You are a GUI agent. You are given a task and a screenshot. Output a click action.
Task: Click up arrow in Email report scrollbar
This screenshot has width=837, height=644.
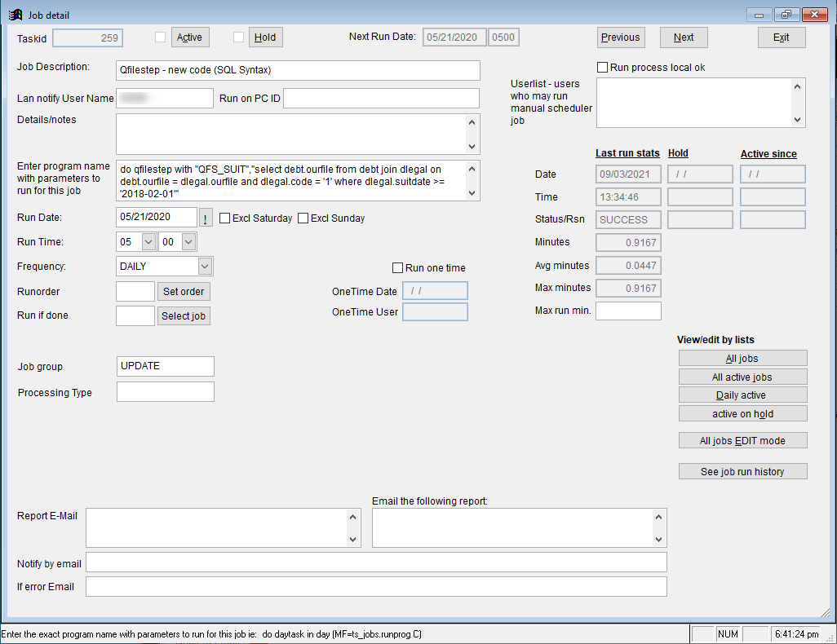pyautogui.click(x=658, y=517)
